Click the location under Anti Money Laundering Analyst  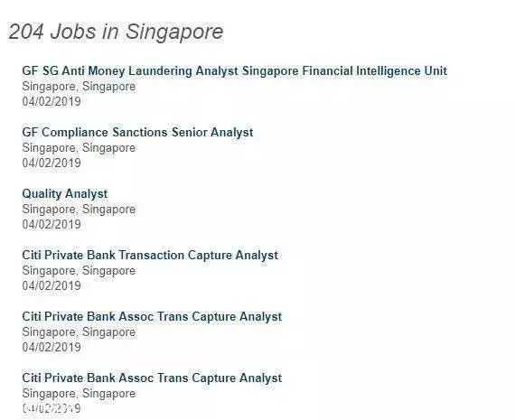click(79, 87)
